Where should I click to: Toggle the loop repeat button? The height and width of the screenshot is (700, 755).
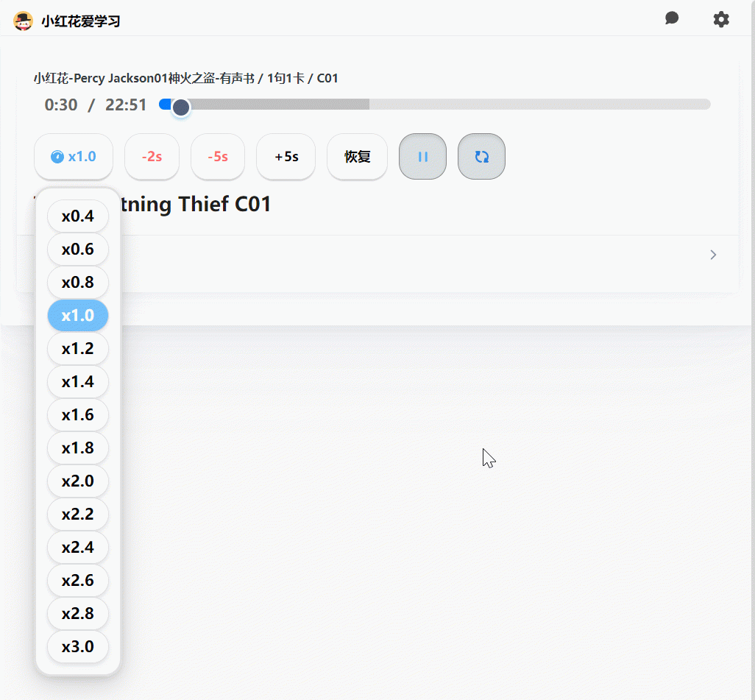pos(481,157)
